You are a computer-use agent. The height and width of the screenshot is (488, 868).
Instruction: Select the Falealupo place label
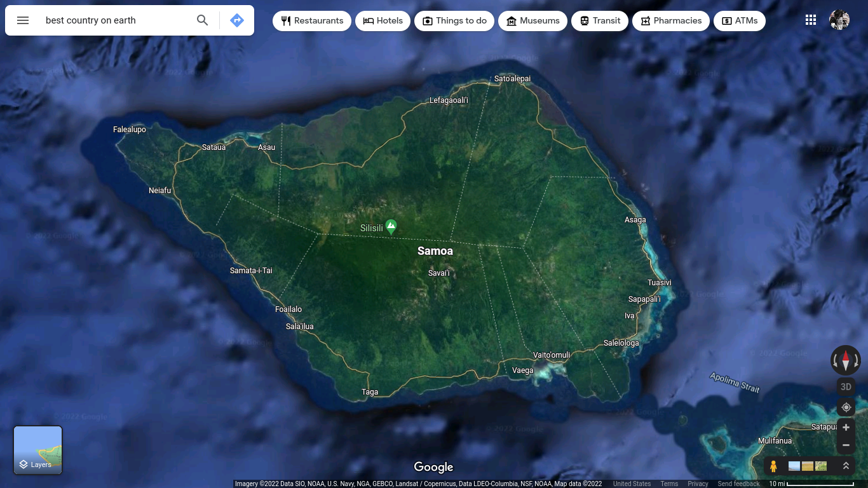tap(130, 130)
